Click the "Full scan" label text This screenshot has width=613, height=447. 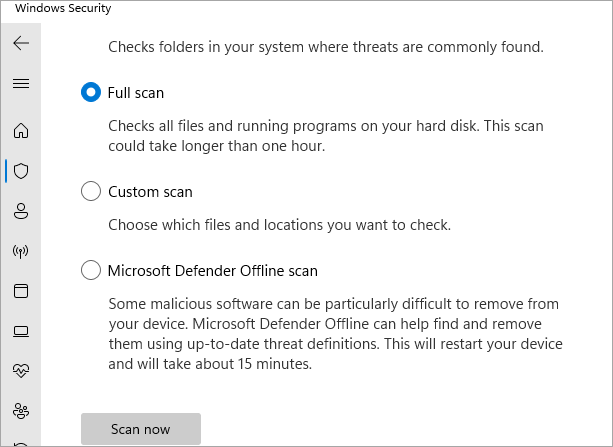pyautogui.click(x=136, y=92)
